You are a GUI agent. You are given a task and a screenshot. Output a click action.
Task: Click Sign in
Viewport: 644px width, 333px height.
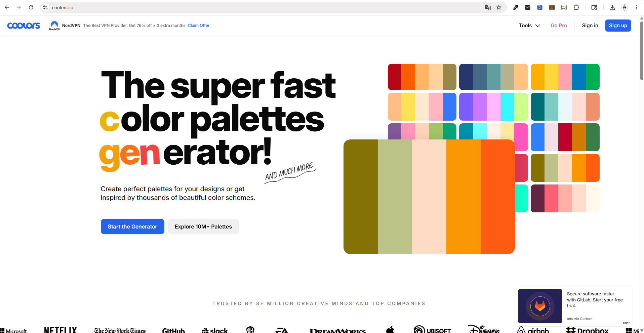pyautogui.click(x=590, y=26)
